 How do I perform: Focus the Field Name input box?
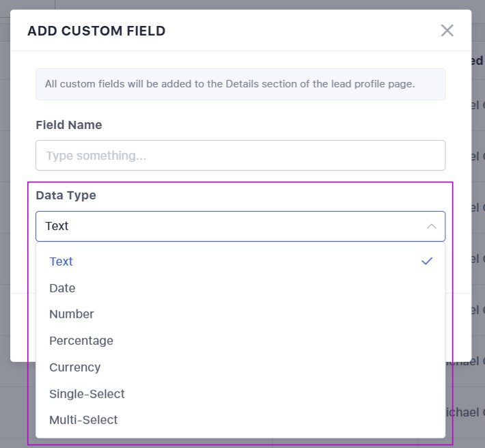240,156
